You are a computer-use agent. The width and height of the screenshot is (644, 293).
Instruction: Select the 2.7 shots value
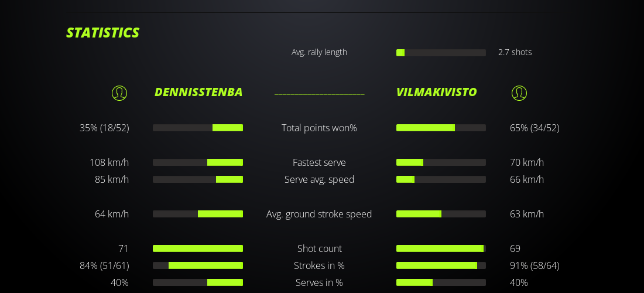pos(515,52)
